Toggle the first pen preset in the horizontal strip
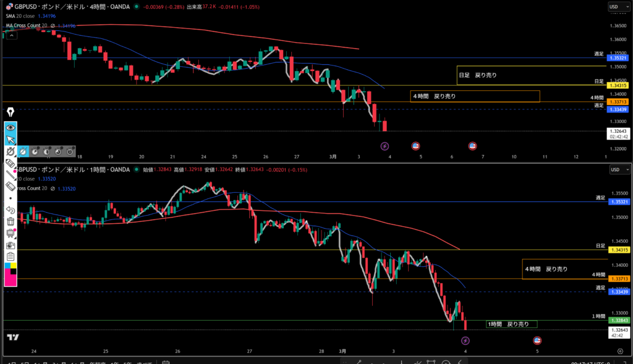633x364 pixels. pos(23,151)
